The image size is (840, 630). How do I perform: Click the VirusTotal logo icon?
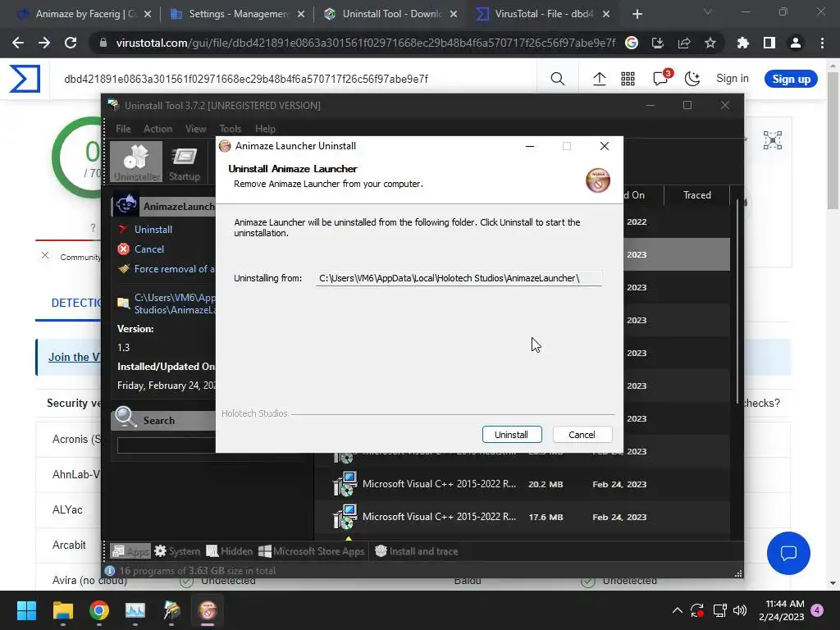[x=25, y=79]
